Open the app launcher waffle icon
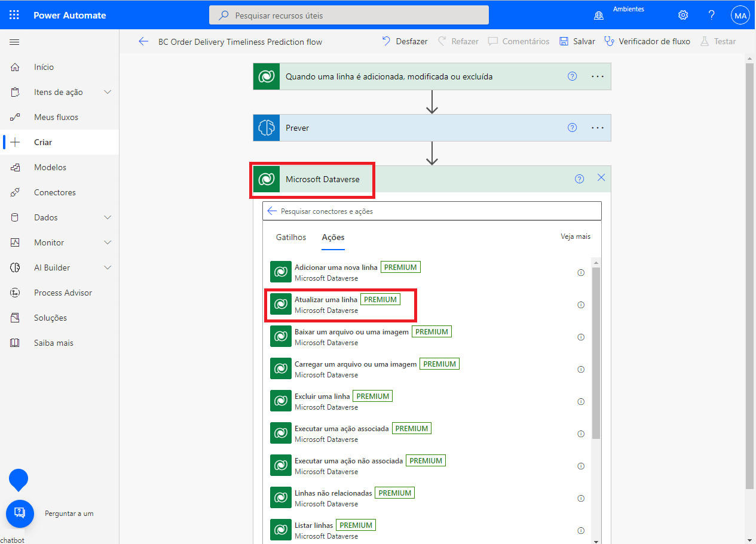The width and height of the screenshot is (756, 544). [x=14, y=15]
